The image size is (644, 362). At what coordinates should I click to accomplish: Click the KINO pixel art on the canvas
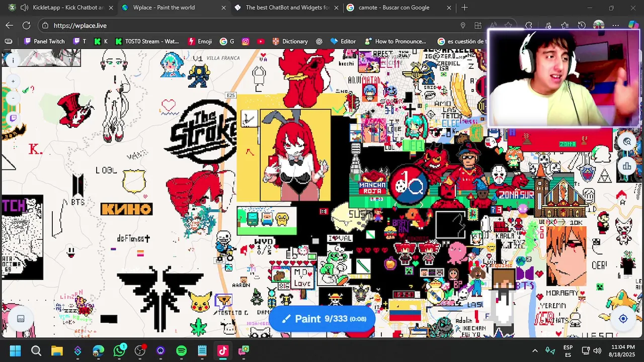coord(126,209)
